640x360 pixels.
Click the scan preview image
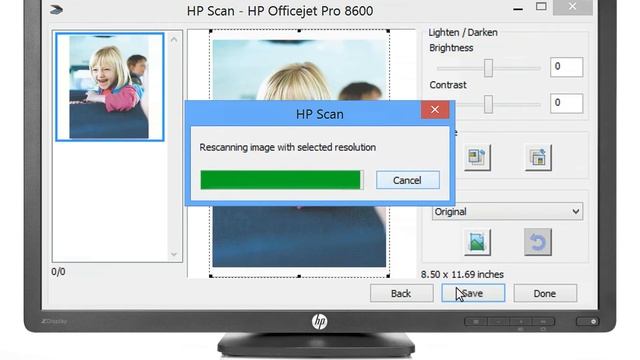(x=299, y=153)
